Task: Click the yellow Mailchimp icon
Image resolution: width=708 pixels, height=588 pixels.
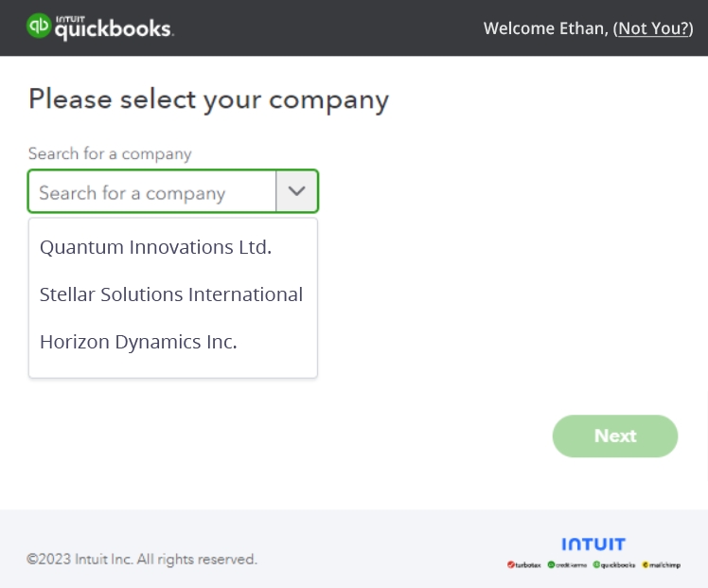Action: click(x=646, y=564)
